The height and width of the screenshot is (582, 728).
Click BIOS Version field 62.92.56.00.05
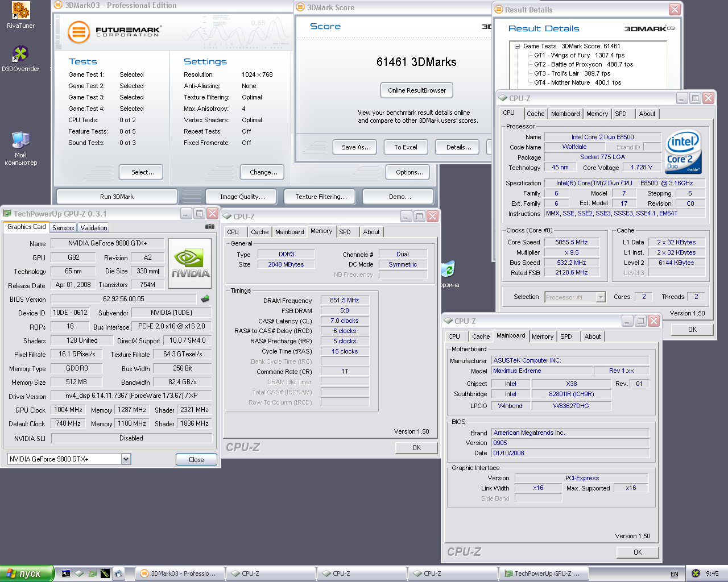coord(123,299)
